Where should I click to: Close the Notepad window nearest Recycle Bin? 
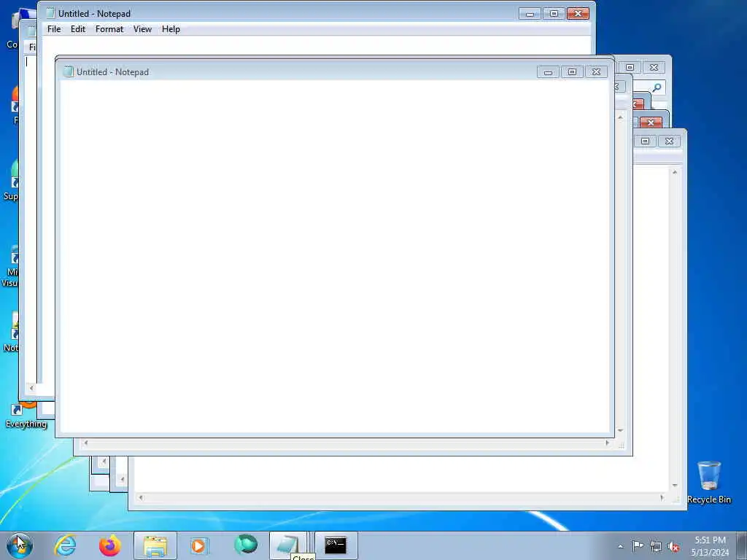click(x=669, y=141)
